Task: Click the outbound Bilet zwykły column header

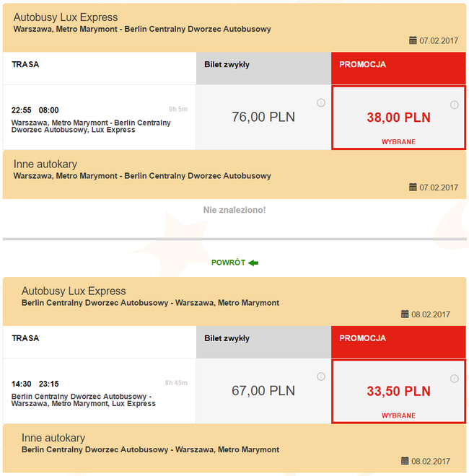Action: point(263,68)
